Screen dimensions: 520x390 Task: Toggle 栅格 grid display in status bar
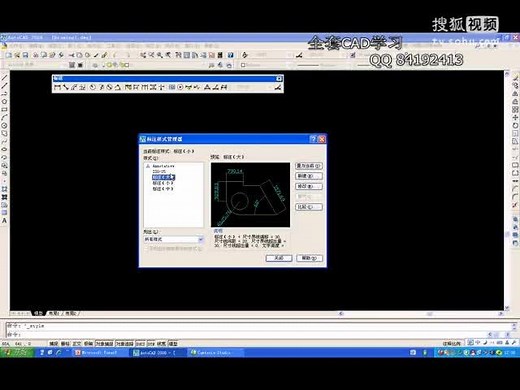[65, 343]
